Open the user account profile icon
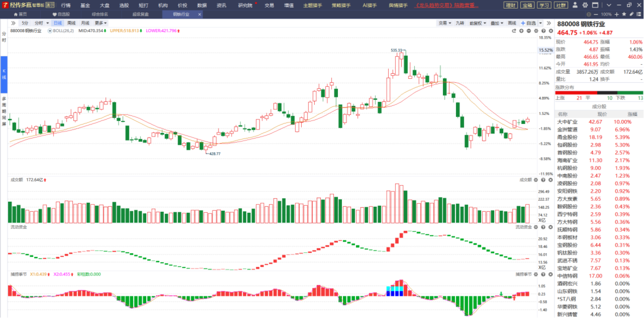Screen dimensions: 644x318 coord(575,5)
